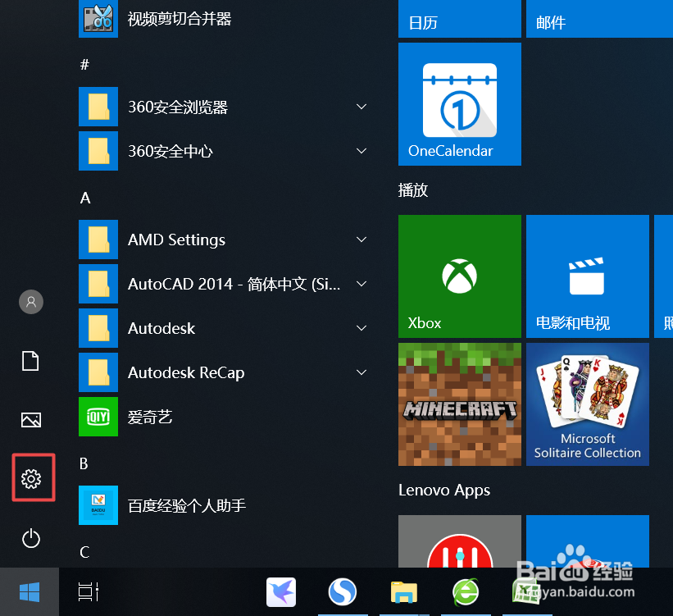Expand the 360安全中心 folder chevron

(362, 151)
